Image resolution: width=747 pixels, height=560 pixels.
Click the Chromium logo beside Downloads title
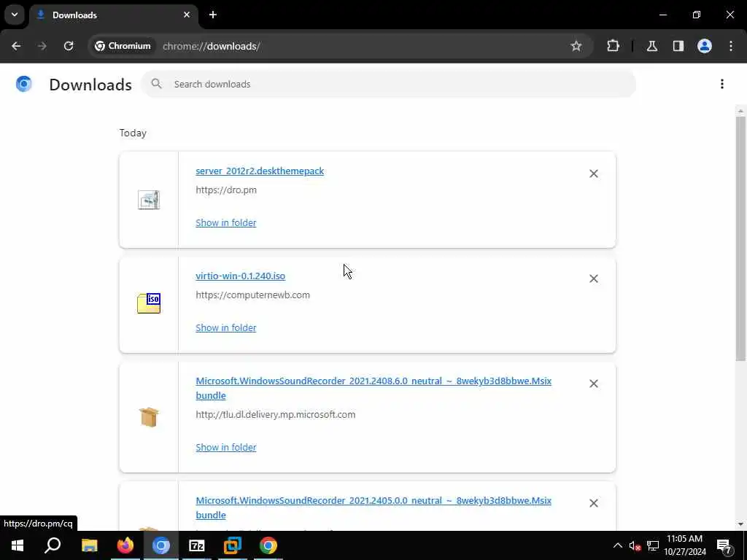24,84
